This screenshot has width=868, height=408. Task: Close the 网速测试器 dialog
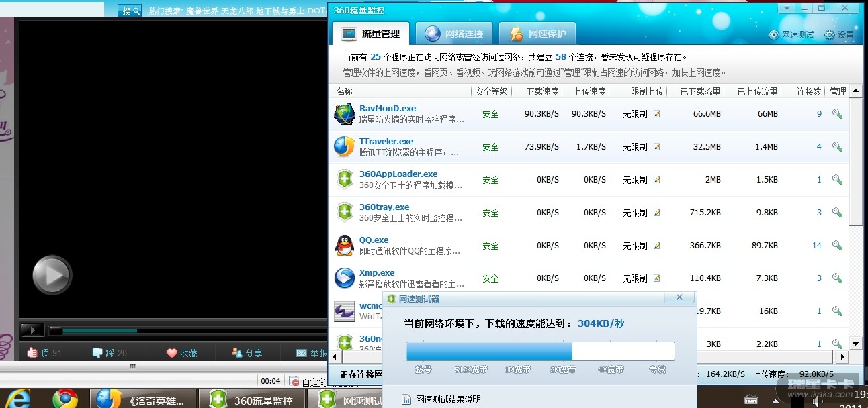[679, 297]
